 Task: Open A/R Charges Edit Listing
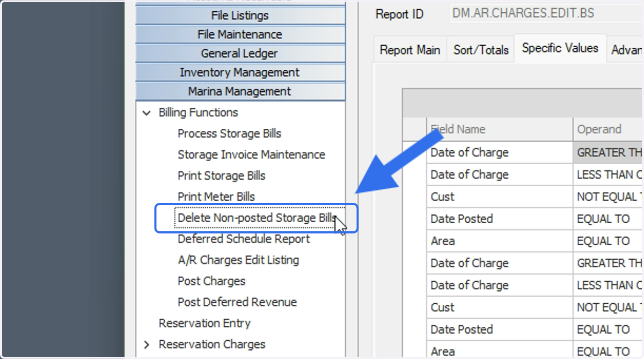[x=238, y=260]
